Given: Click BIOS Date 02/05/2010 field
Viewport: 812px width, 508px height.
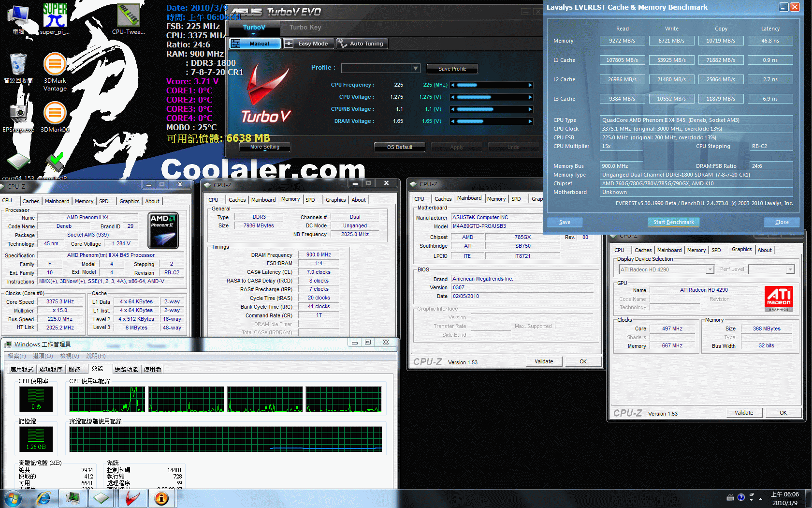Looking at the screenshot, I should coord(522,296).
